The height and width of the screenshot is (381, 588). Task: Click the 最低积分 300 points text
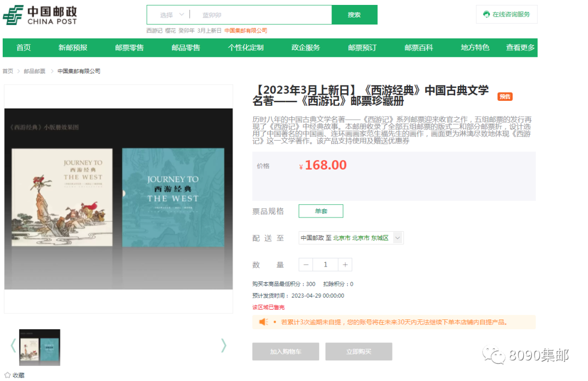coord(284,284)
